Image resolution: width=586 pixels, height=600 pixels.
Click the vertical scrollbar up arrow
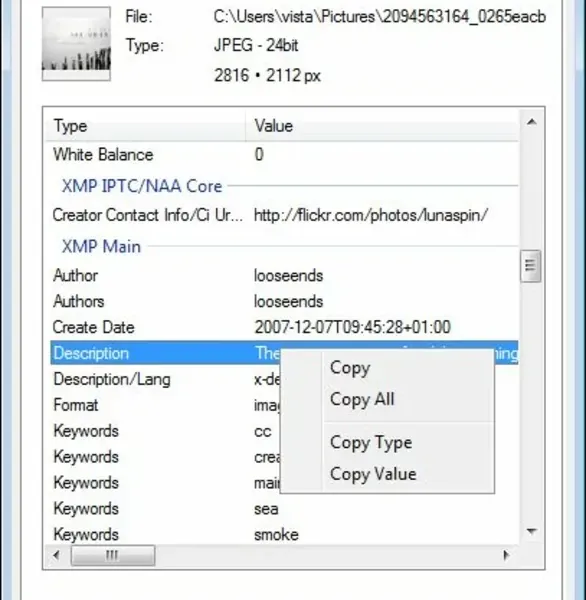point(531,122)
